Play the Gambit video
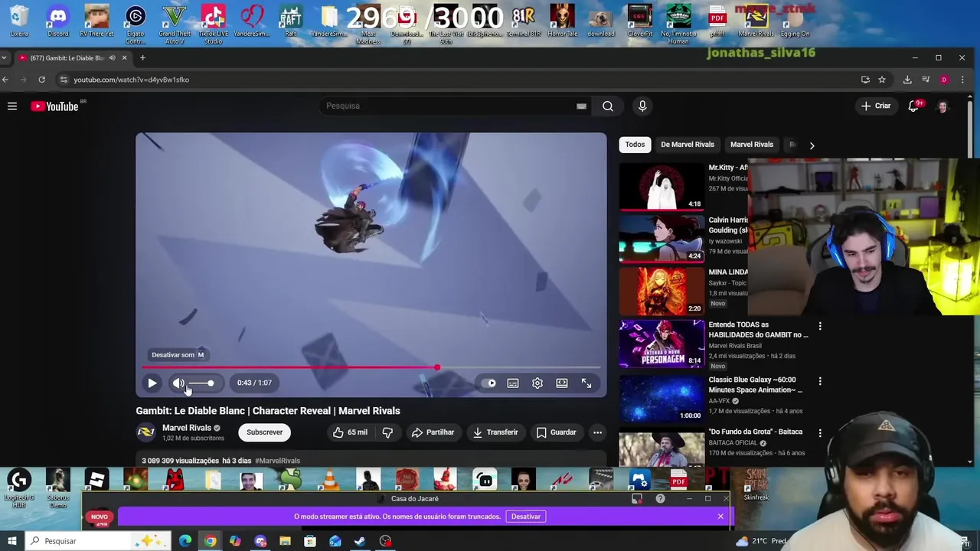This screenshot has width=980, height=551. pyautogui.click(x=152, y=383)
